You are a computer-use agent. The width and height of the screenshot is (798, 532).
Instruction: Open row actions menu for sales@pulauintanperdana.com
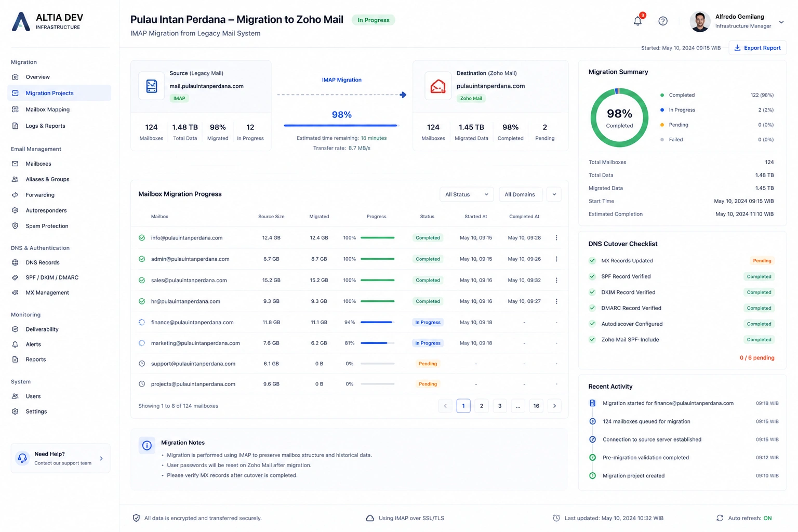click(556, 280)
